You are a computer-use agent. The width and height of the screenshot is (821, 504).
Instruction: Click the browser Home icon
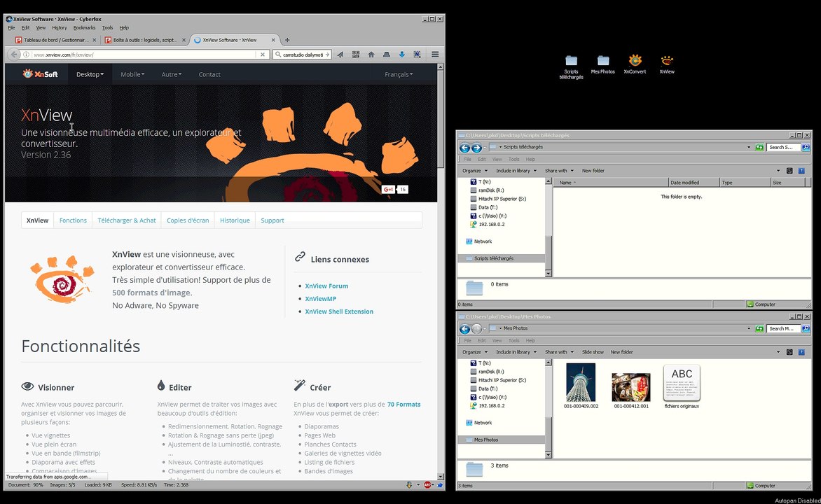(x=371, y=55)
